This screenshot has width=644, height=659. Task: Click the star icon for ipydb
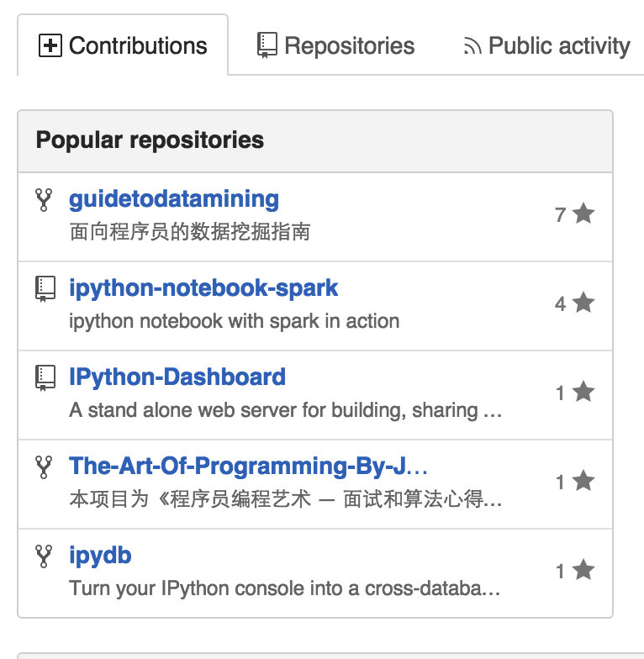583,571
